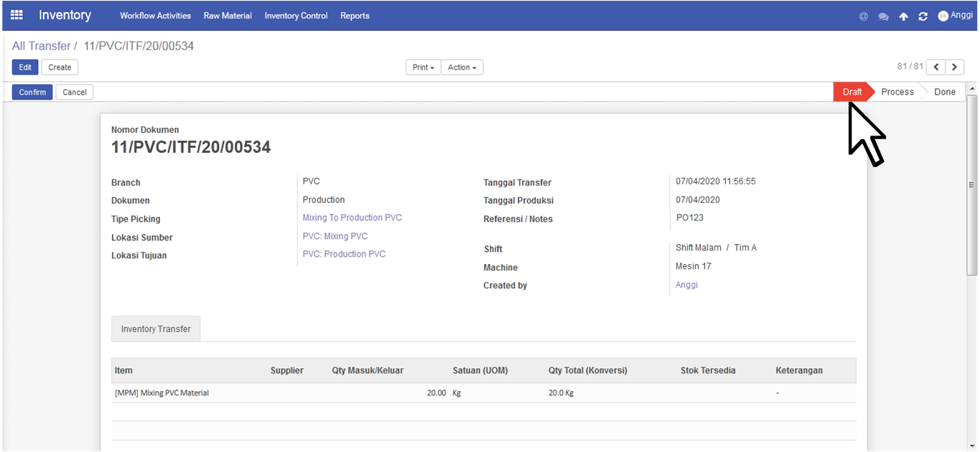Expand the Print dropdown

pyautogui.click(x=423, y=67)
